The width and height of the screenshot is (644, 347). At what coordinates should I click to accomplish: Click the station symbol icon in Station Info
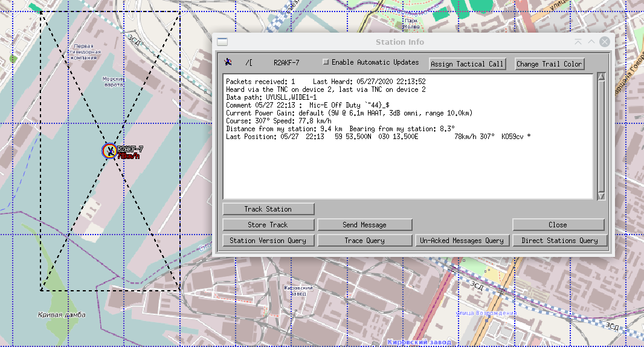[228, 62]
